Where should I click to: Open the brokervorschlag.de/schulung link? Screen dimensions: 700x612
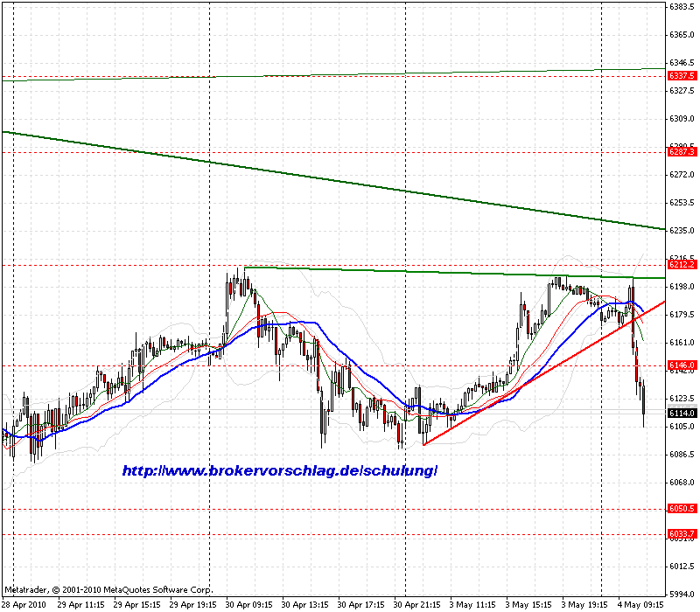point(280,469)
